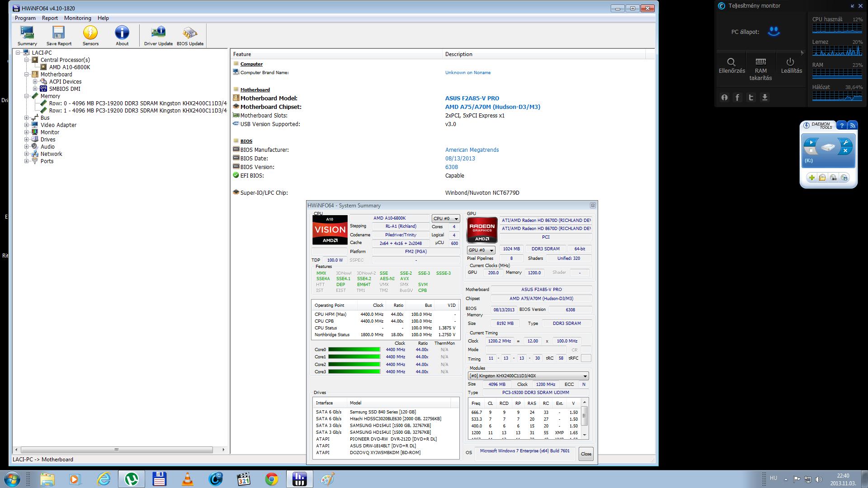
Task: Collapse the LACI-PC tree root
Action: [x=18, y=53]
